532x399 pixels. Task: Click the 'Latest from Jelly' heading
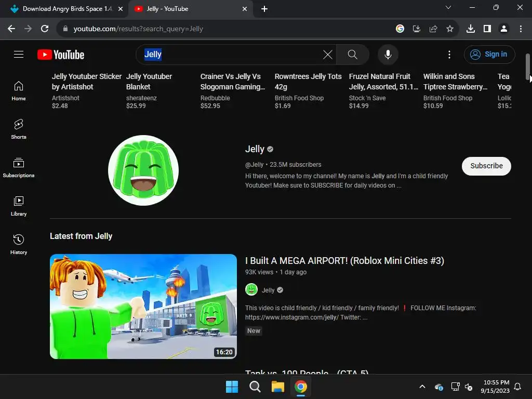point(81,236)
